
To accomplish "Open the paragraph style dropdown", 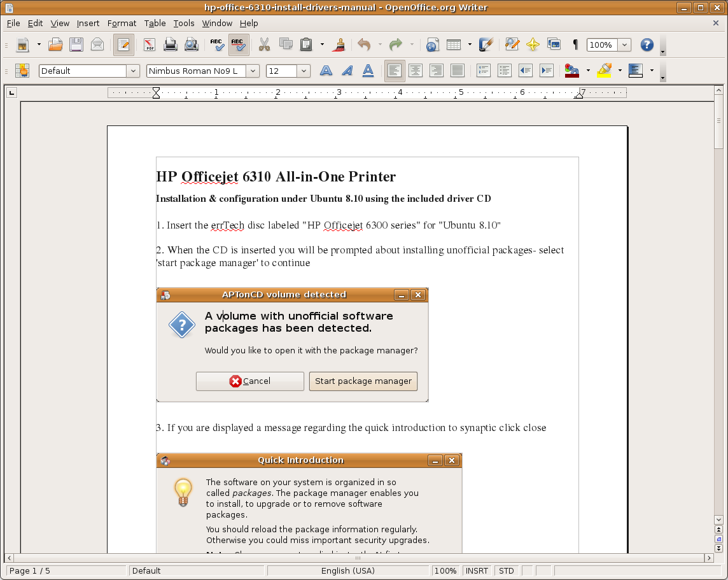I will pos(133,71).
